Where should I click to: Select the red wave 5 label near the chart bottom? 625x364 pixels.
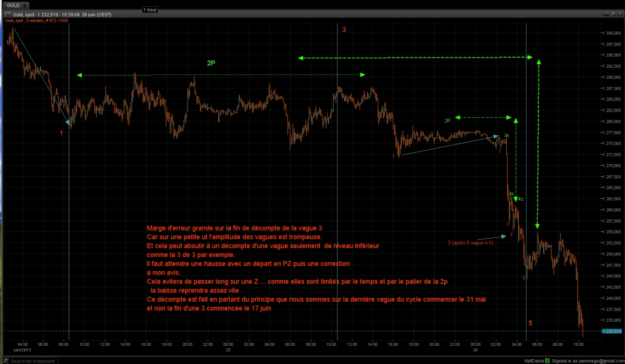[x=530, y=323]
